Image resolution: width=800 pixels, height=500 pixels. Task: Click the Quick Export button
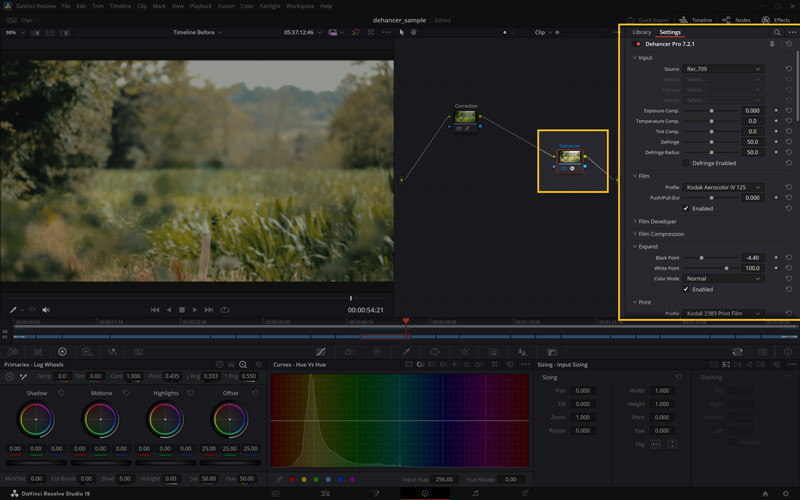(x=647, y=20)
